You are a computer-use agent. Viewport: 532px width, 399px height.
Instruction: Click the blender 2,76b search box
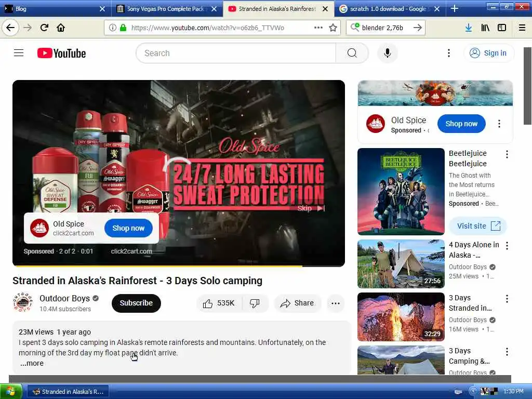click(385, 28)
